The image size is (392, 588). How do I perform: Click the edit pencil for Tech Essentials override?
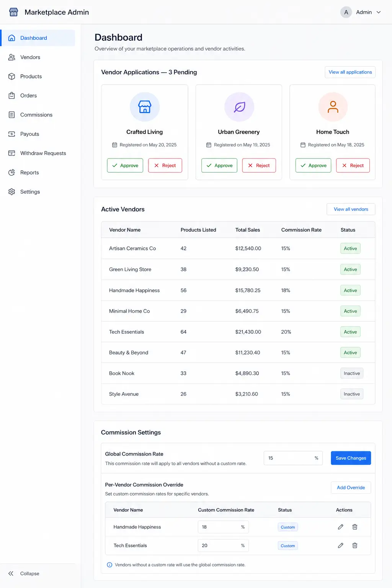(x=340, y=546)
